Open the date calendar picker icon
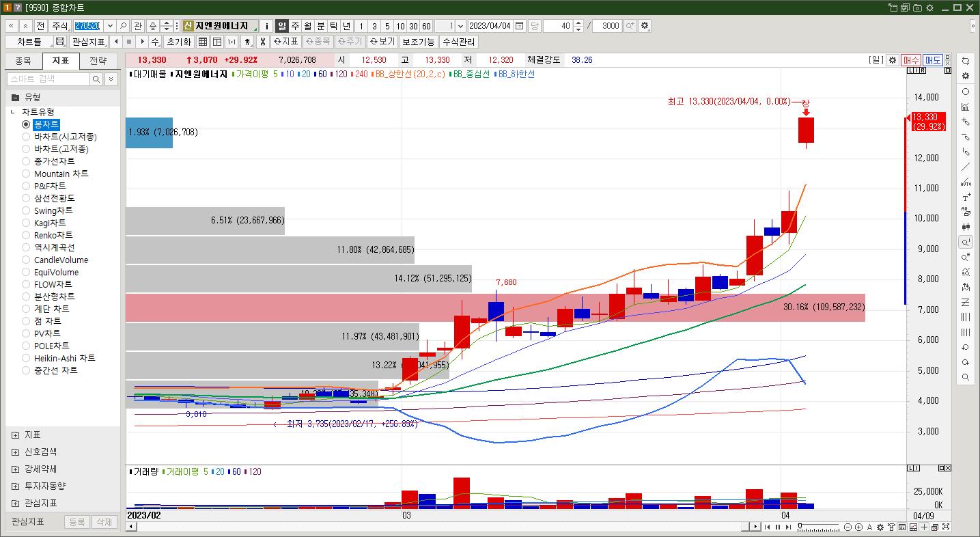Viewport: 980px width, 537px height. pos(520,26)
